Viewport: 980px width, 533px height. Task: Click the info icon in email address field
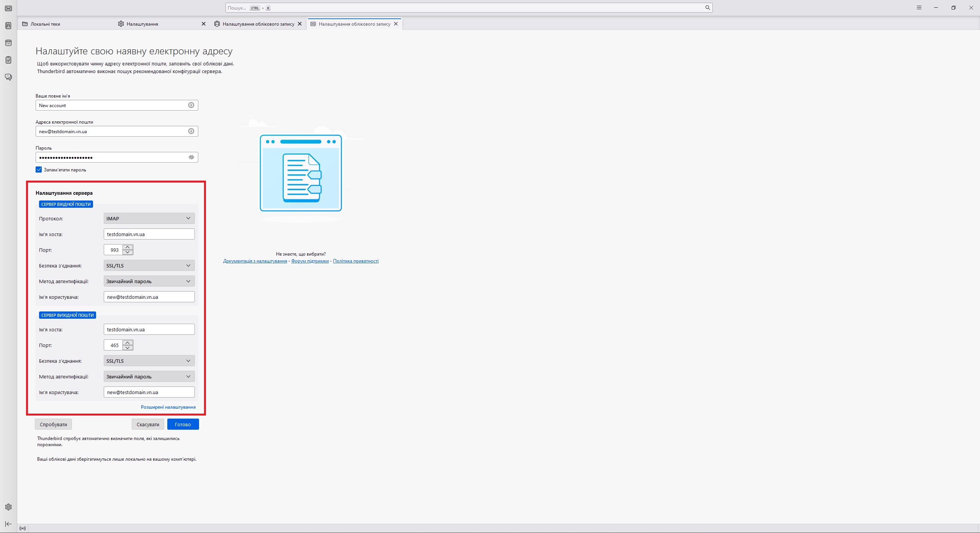click(191, 131)
